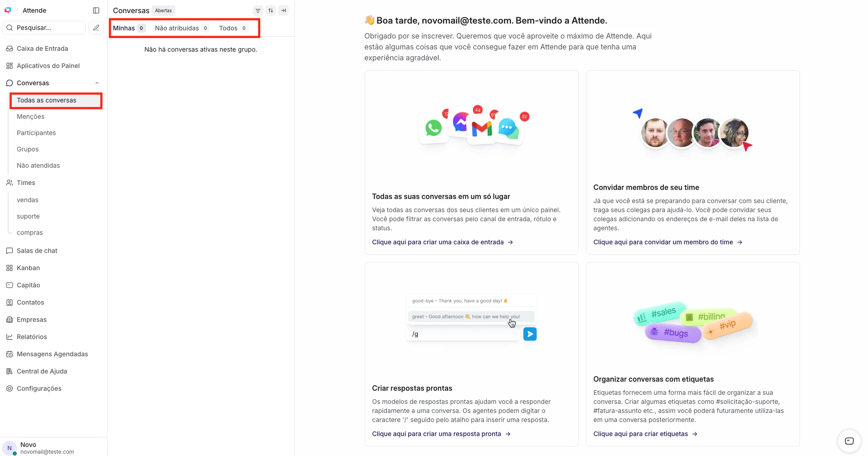Focus the Pesquisar search field

click(44, 28)
